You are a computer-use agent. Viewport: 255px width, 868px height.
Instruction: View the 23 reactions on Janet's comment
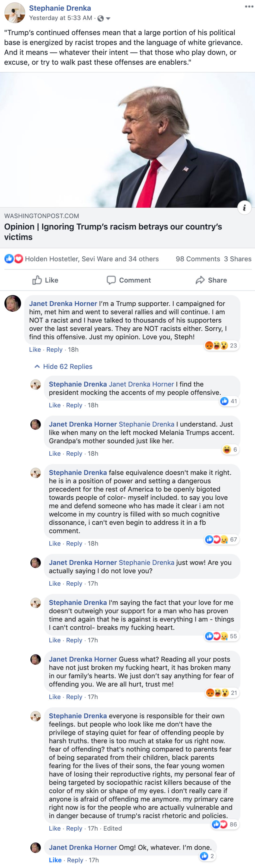(221, 345)
